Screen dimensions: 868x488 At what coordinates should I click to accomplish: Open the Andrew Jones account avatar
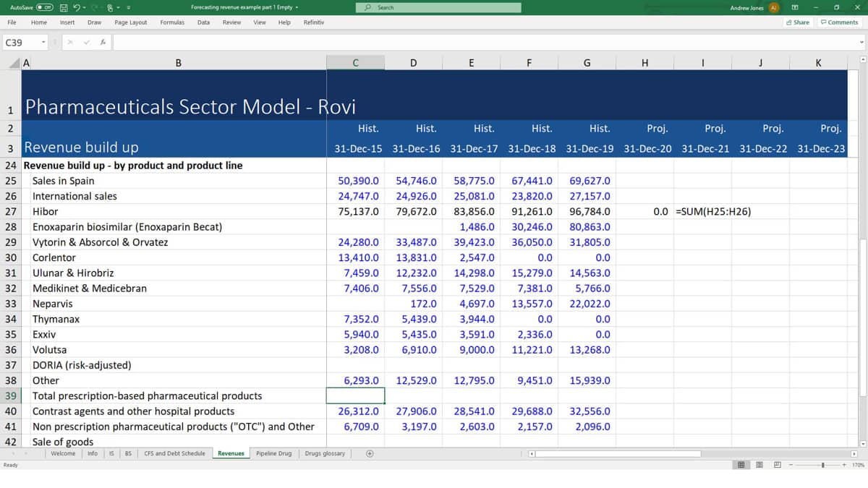[x=773, y=7]
